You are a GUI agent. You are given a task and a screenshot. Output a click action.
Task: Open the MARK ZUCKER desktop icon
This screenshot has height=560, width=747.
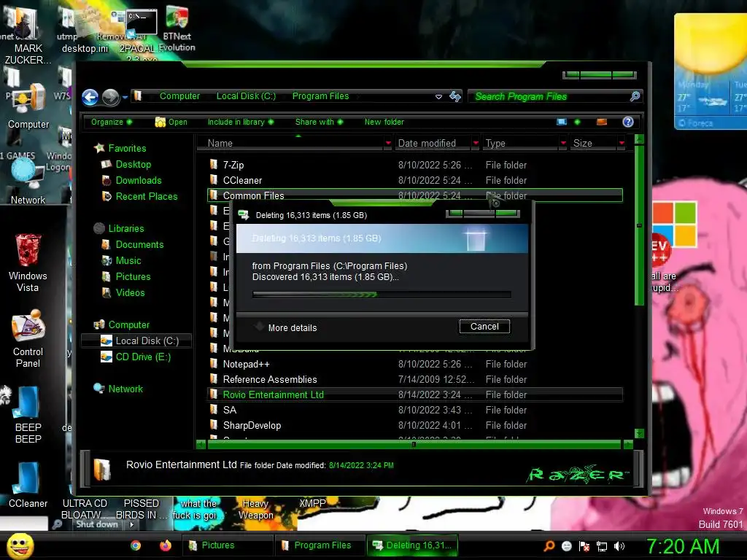(x=26, y=36)
